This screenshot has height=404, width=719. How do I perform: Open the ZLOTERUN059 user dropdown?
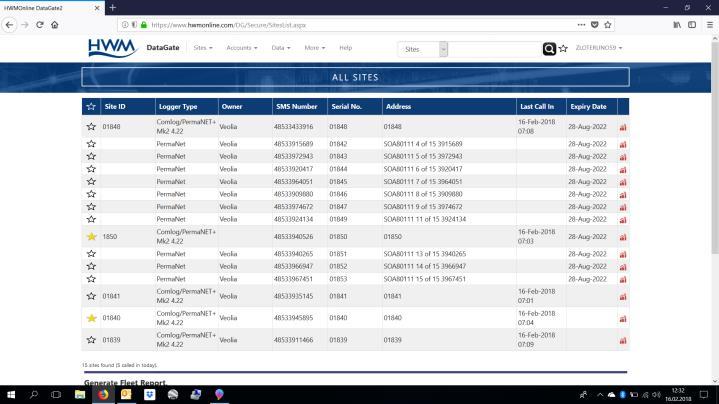[598, 48]
